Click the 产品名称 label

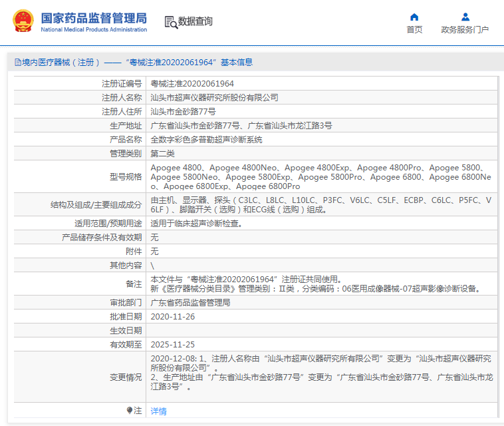126,140
